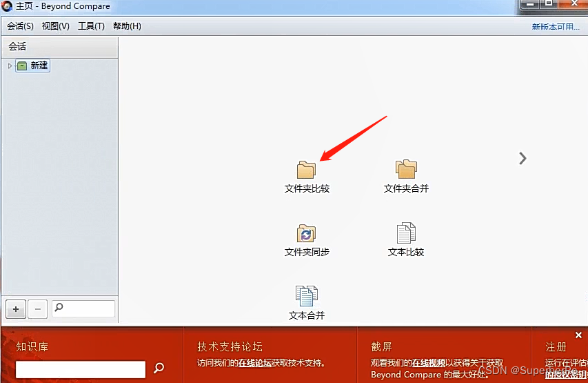This screenshot has height=383, width=588.
Task: Click the Beyond Compare title bar app icon
Action: tap(7, 6)
